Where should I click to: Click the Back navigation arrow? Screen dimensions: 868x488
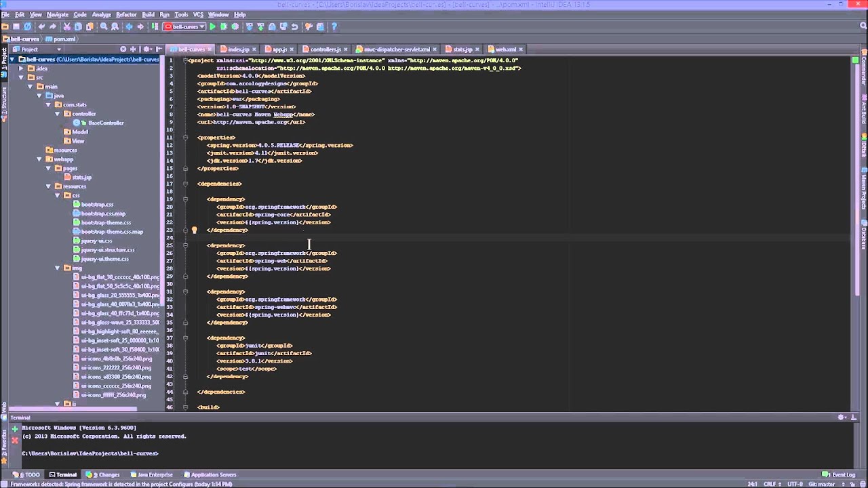tap(129, 26)
